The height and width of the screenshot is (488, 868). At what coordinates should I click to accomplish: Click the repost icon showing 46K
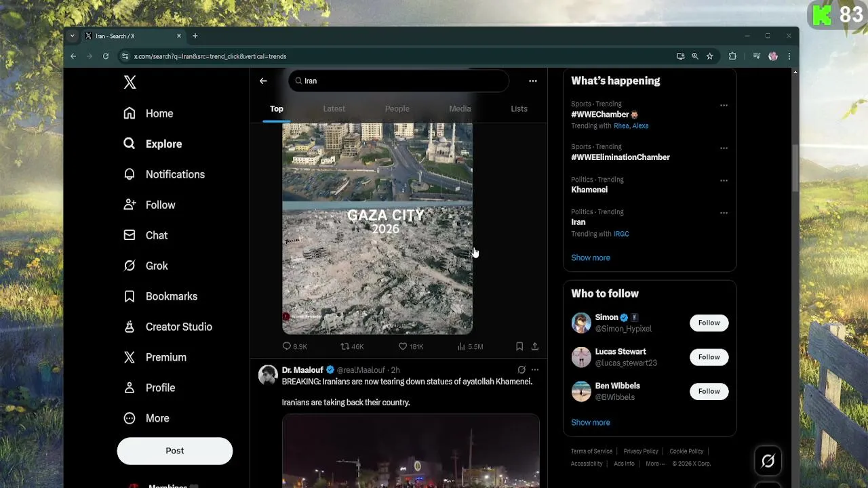[353, 346]
